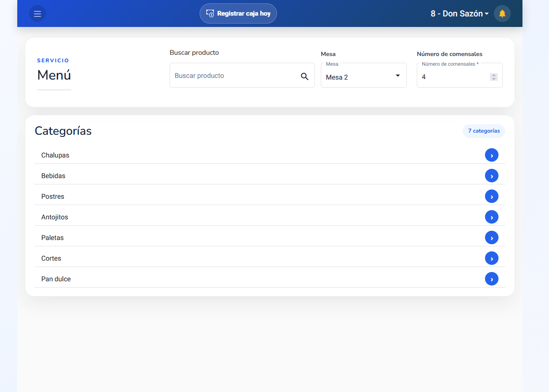Open Bebidas category arrow

[x=492, y=176]
